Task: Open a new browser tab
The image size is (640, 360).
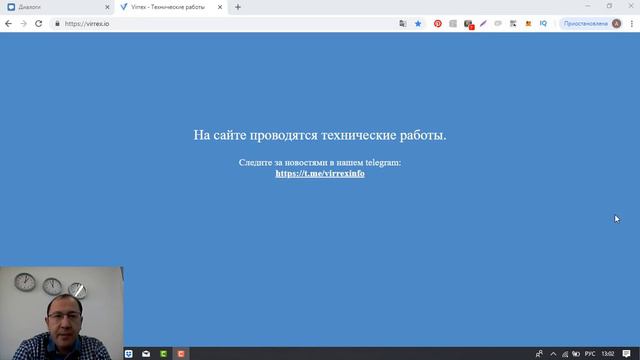Action: (238, 7)
